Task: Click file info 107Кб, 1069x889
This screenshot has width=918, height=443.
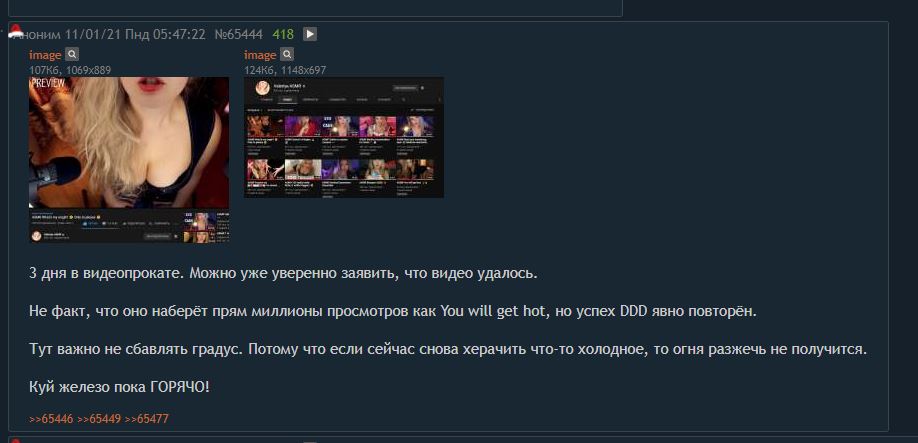Action: tap(70, 70)
